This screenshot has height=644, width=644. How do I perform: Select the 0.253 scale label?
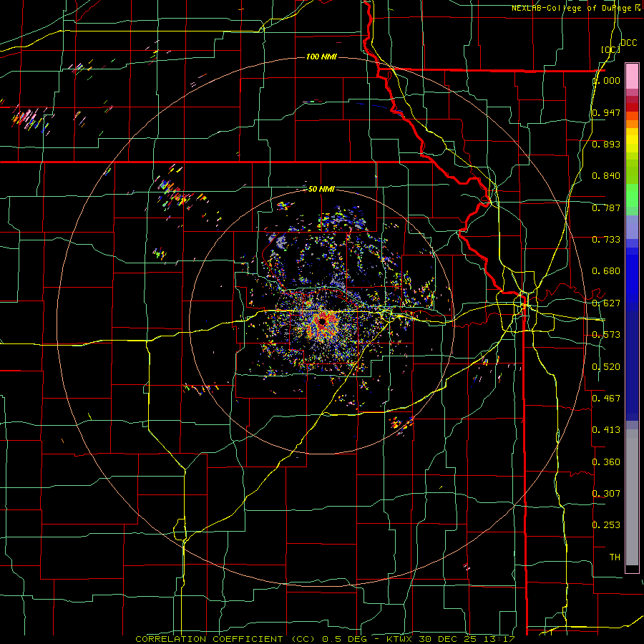coord(606,525)
